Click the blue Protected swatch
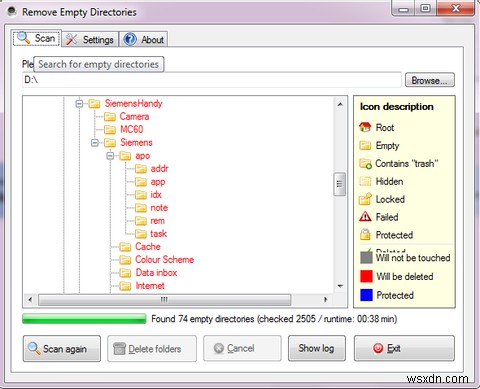 coord(366,295)
